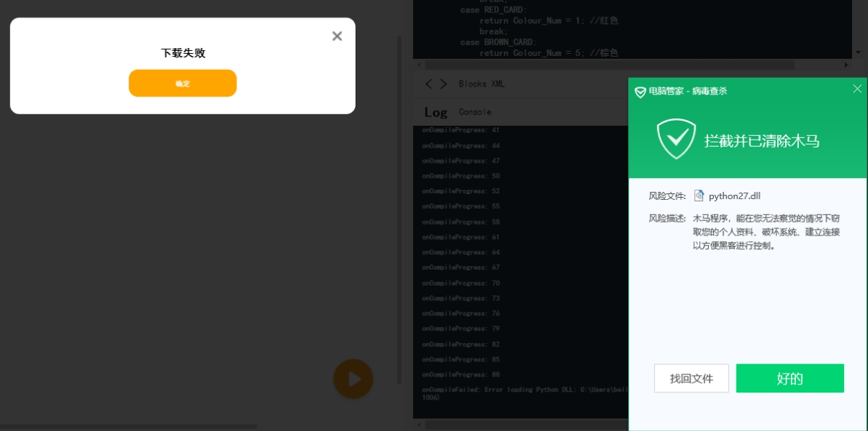Viewport: 868px width, 431px height.
Task: Click log line 'onCompileProgress: 41'
Action: click(461, 130)
